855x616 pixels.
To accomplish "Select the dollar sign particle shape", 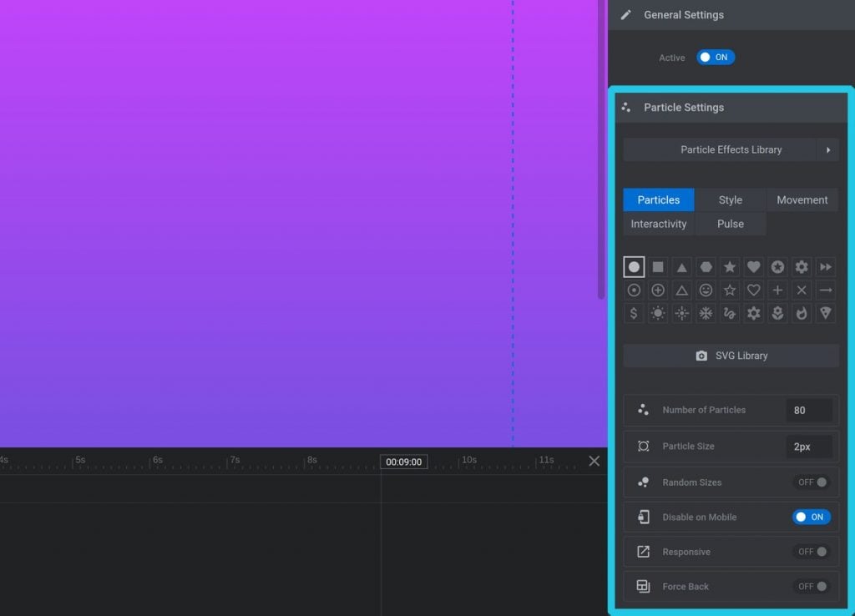I will tap(634, 313).
